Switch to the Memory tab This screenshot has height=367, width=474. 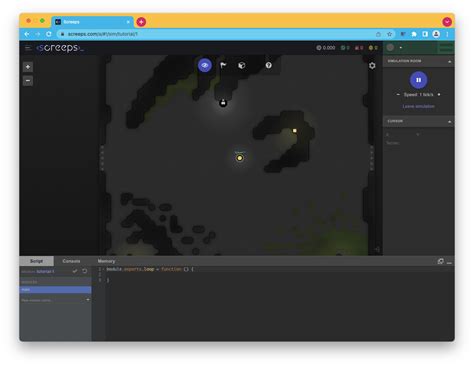(x=106, y=261)
